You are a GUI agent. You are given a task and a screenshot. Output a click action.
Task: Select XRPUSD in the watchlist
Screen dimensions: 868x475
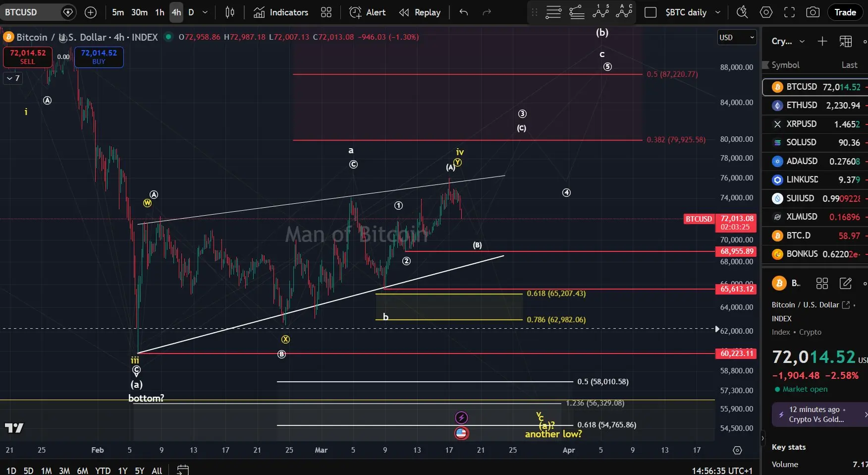coord(815,124)
